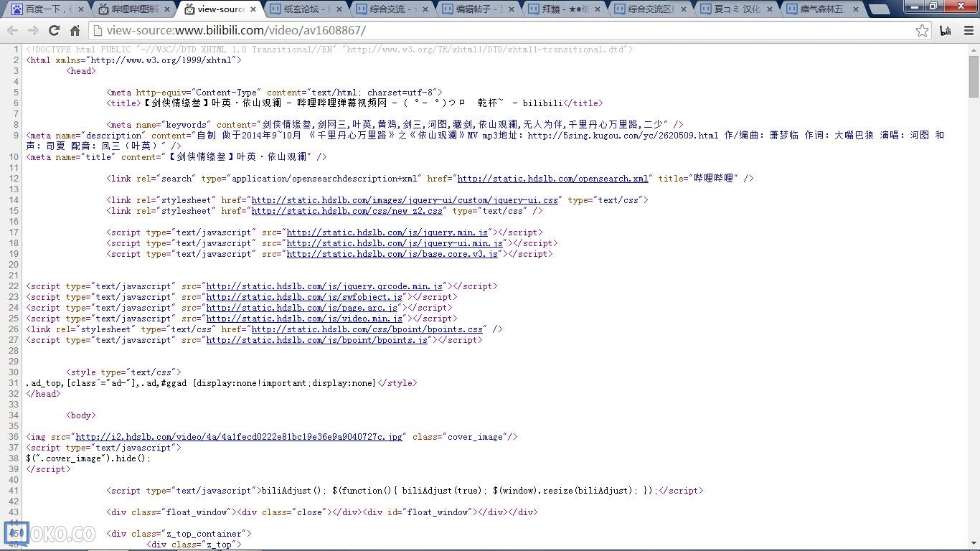The width and height of the screenshot is (980, 551).
Task: Close the view-source tab
Action: click(x=253, y=10)
